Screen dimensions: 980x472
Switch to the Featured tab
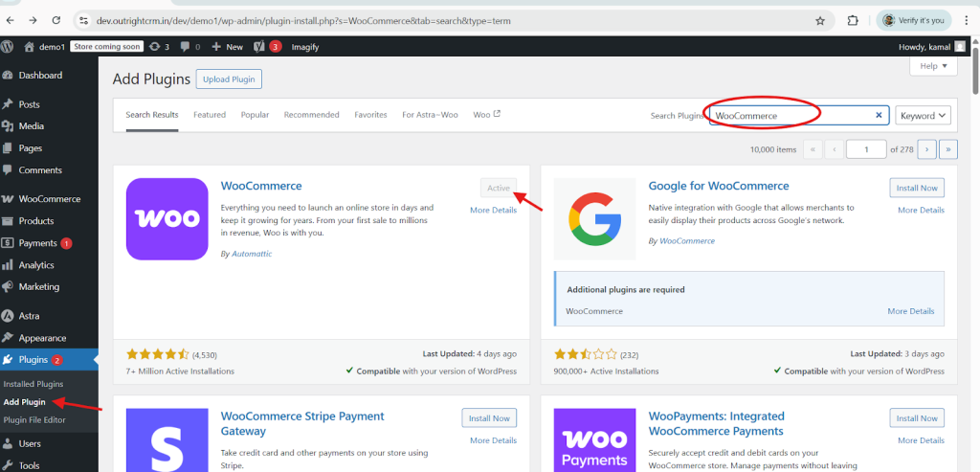point(210,115)
